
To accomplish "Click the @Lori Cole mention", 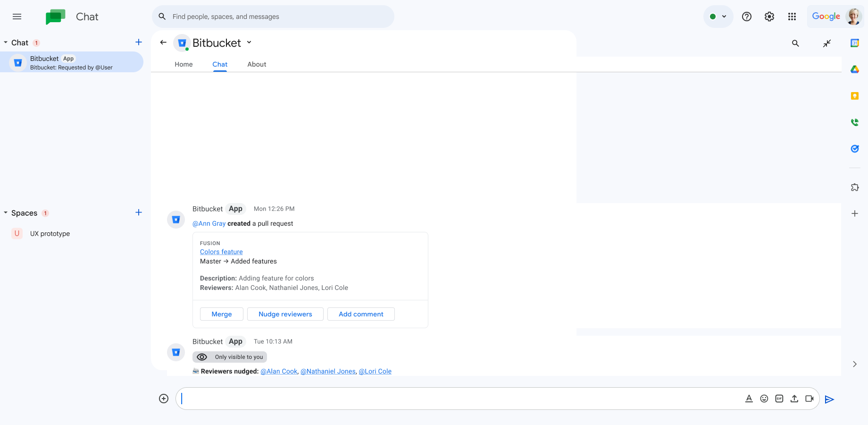I will (375, 372).
